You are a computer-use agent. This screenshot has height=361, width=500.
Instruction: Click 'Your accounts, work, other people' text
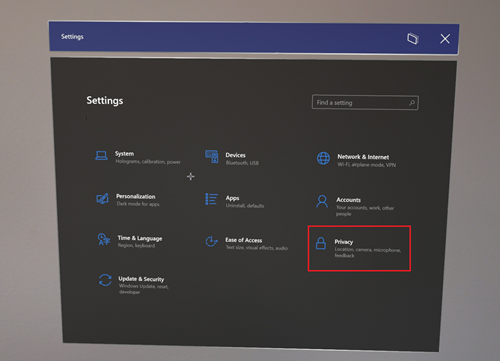coord(365,211)
